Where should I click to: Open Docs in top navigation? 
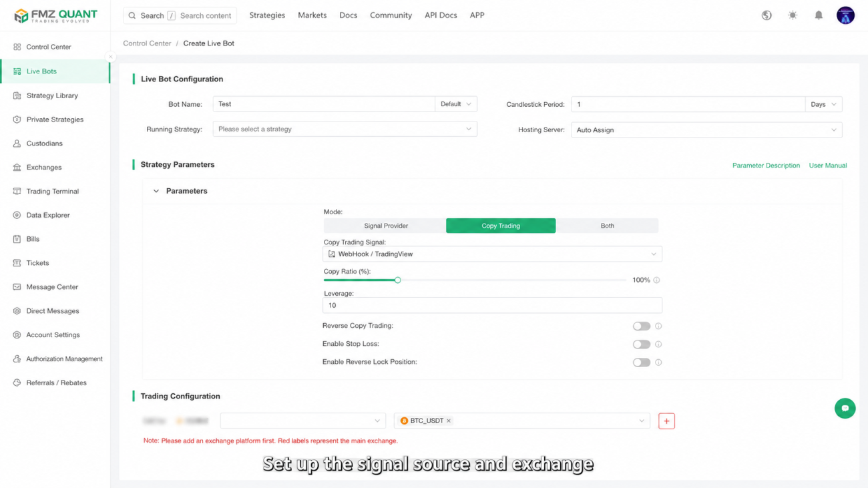click(348, 15)
